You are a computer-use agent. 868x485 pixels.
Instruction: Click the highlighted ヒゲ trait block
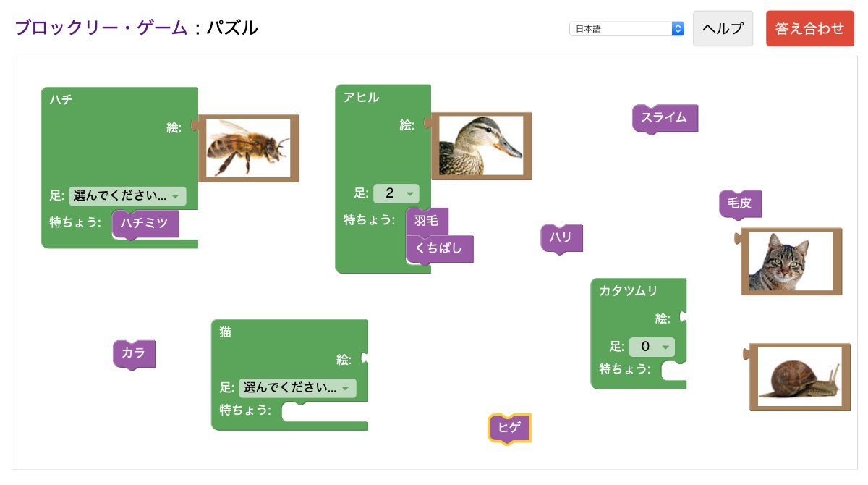coord(509,429)
